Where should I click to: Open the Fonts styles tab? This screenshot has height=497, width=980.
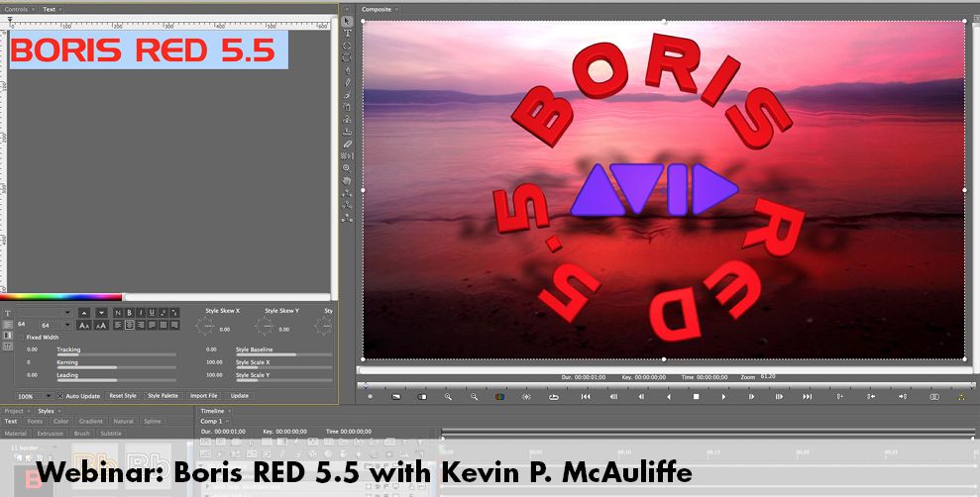coord(35,422)
